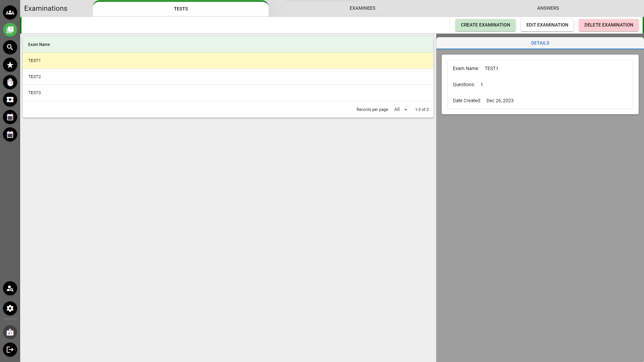Click the green examinations quiz icon
644x362 pixels.
(10, 30)
